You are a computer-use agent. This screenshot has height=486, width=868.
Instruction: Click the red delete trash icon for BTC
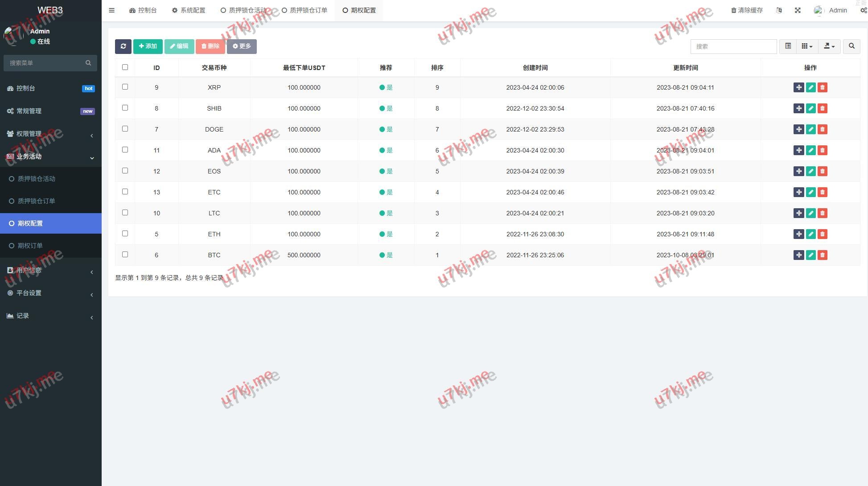coord(823,255)
